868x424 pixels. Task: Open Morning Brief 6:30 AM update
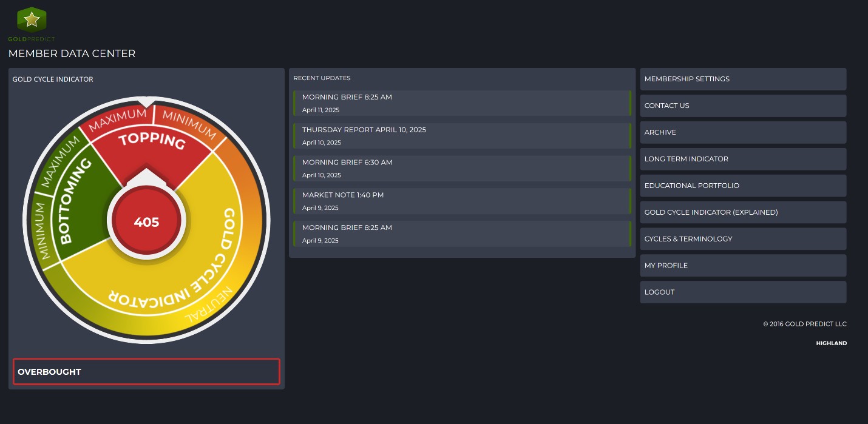(461, 169)
